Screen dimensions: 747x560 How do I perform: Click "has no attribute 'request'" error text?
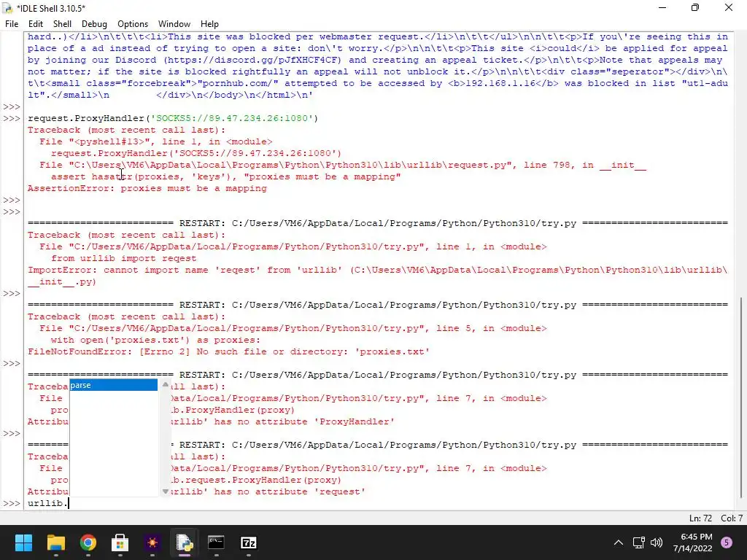pyautogui.click(x=290, y=492)
